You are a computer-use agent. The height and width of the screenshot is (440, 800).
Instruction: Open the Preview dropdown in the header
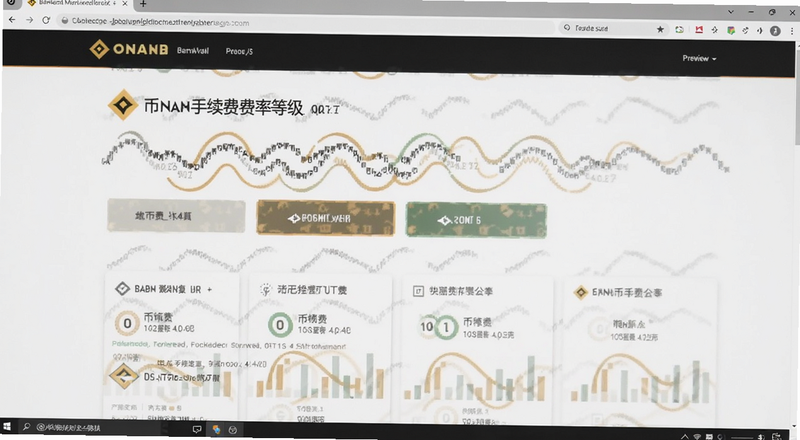pyautogui.click(x=699, y=58)
